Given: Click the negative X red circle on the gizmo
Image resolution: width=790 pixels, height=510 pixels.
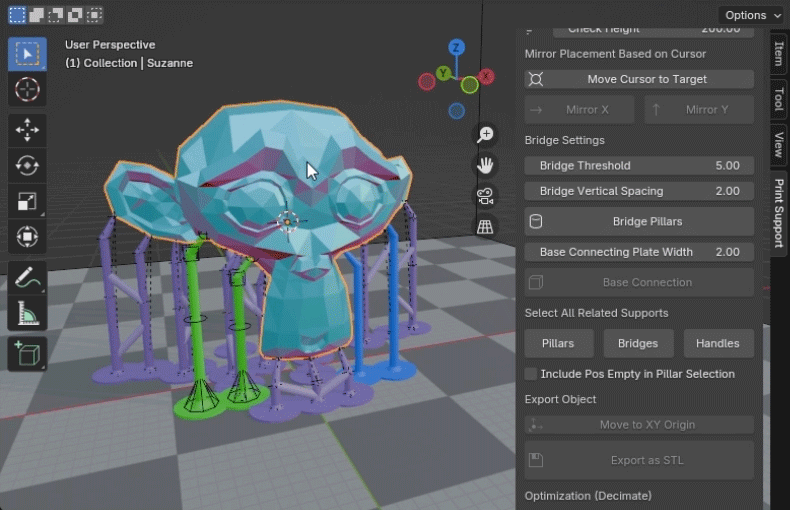Looking at the screenshot, I should (x=427, y=82).
